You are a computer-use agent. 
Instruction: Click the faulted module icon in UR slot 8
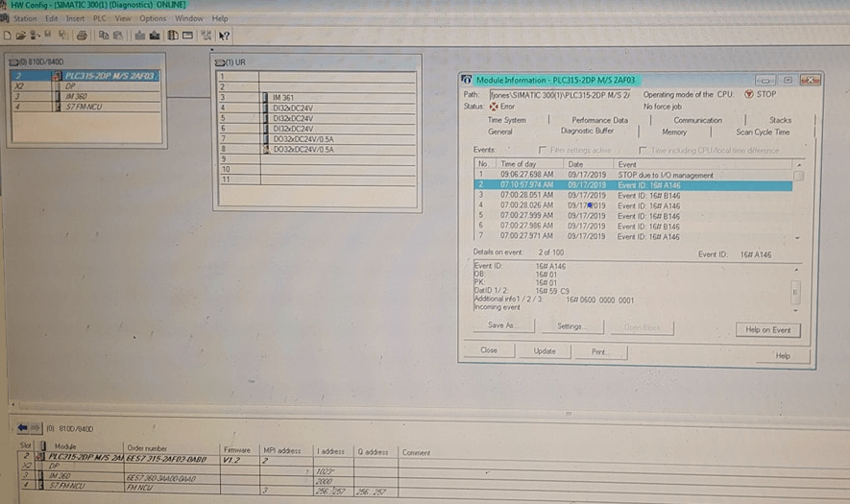pos(266,149)
